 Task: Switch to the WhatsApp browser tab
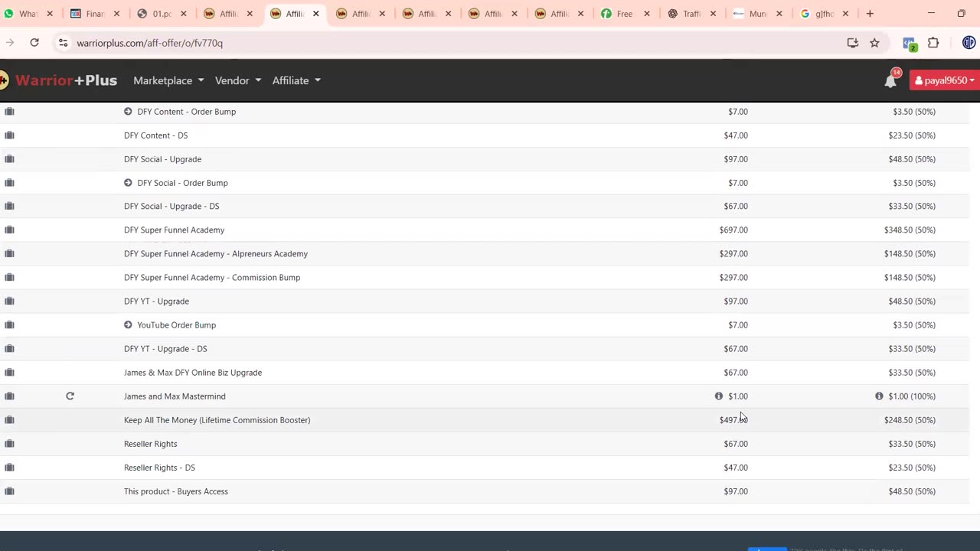28,13
